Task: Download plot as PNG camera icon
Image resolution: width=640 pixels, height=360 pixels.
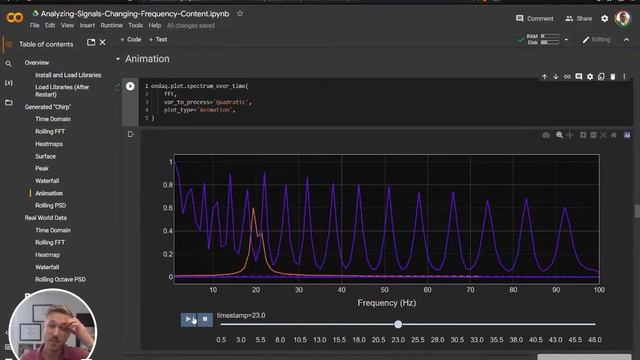Action: pyautogui.click(x=546, y=135)
